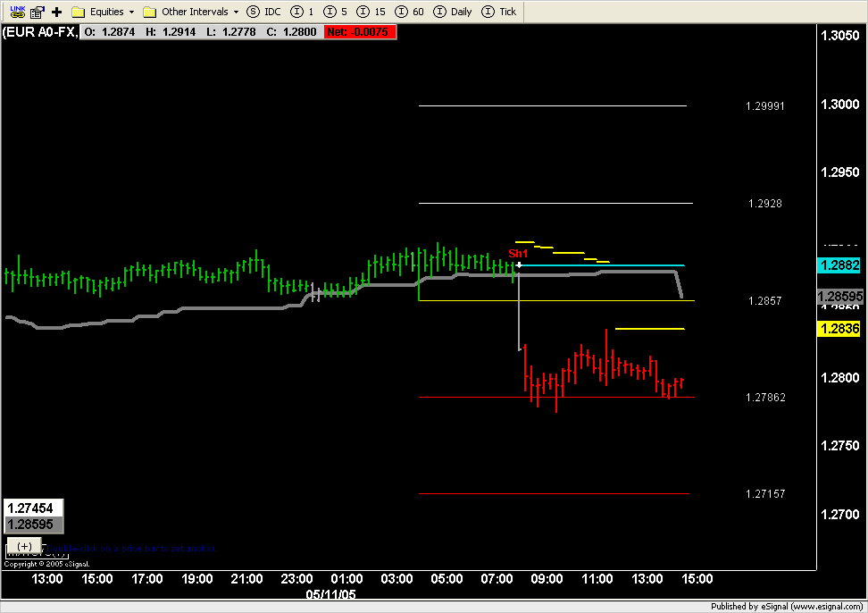Click the 1.2928 level label
This screenshot has width=868, height=613.
pos(765,204)
